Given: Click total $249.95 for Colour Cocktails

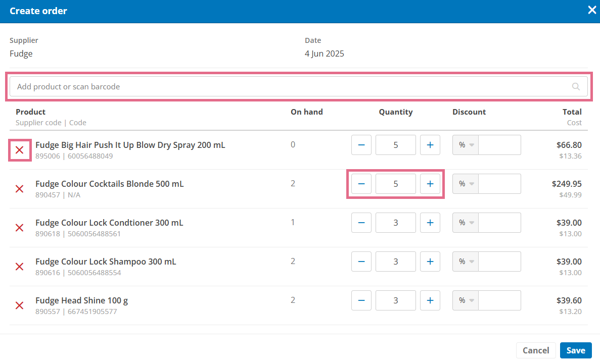Looking at the screenshot, I should click(567, 184).
